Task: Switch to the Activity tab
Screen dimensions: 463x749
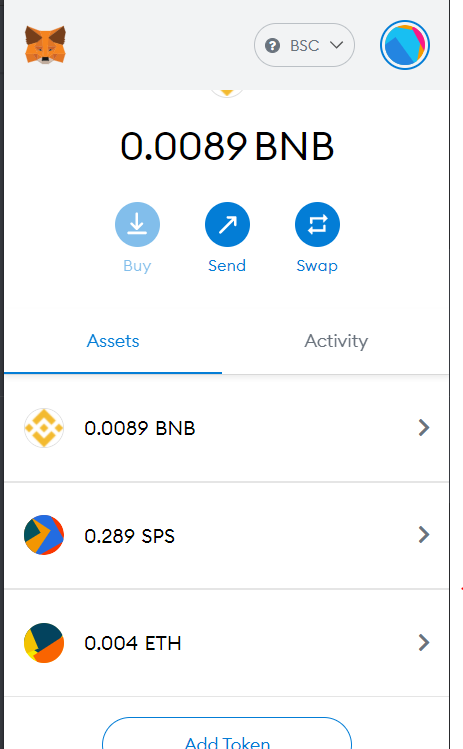Action: point(336,341)
